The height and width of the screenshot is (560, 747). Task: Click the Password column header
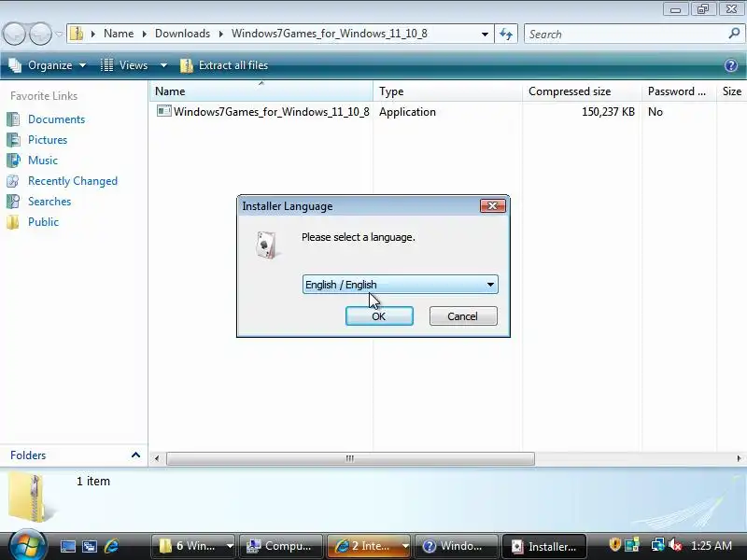(679, 91)
